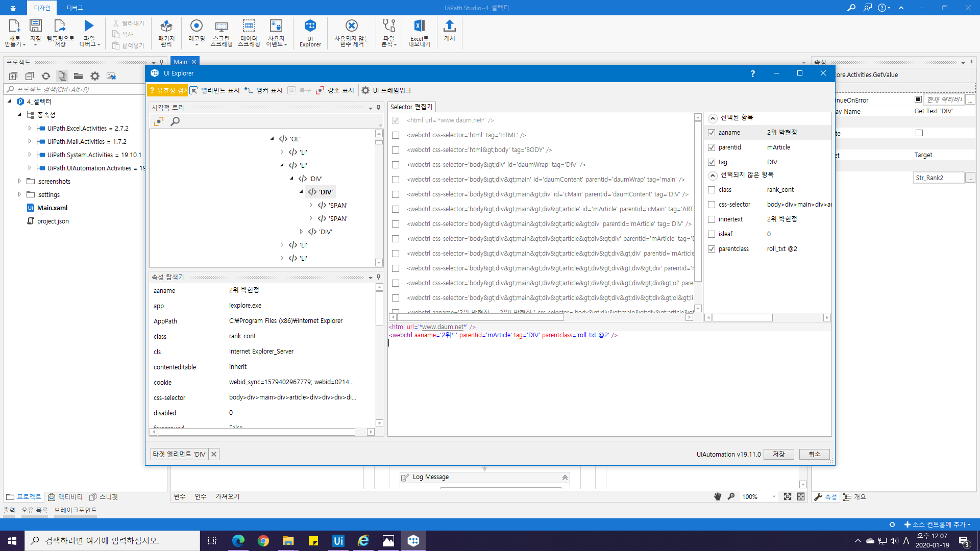The height and width of the screenshot is (551, 980).
Task: Click 강조 표시 highlight button
Action: click(x=335, y=90)
